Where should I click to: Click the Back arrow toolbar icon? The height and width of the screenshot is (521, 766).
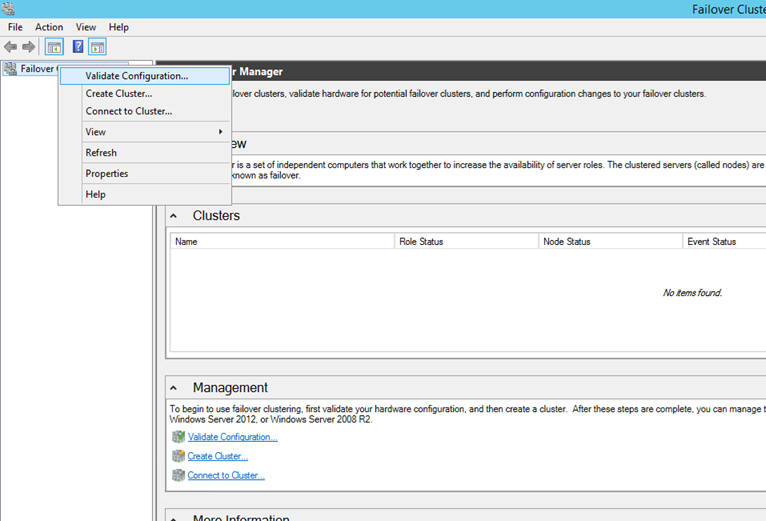click(11, 47)
